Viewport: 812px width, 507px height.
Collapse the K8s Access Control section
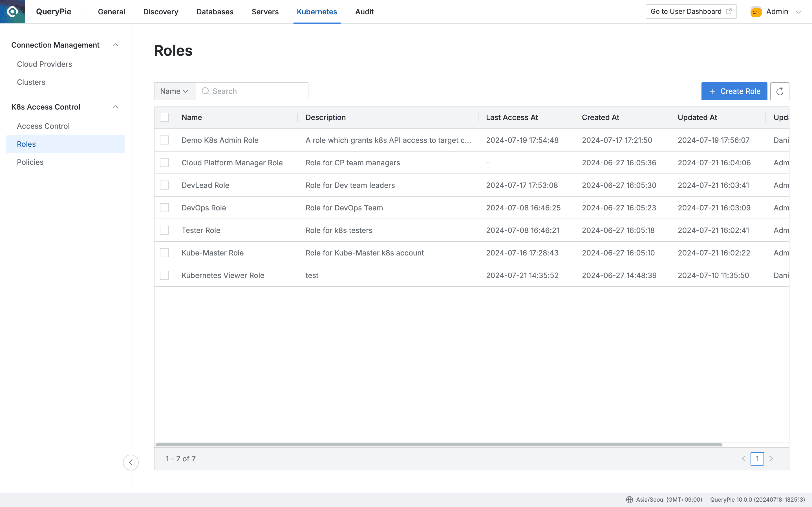(116, 107)
